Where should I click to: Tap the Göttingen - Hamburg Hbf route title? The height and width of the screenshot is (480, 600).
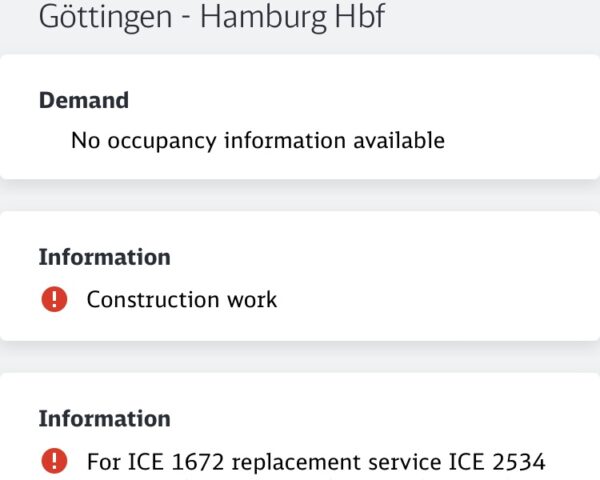(x=211, y=18)
